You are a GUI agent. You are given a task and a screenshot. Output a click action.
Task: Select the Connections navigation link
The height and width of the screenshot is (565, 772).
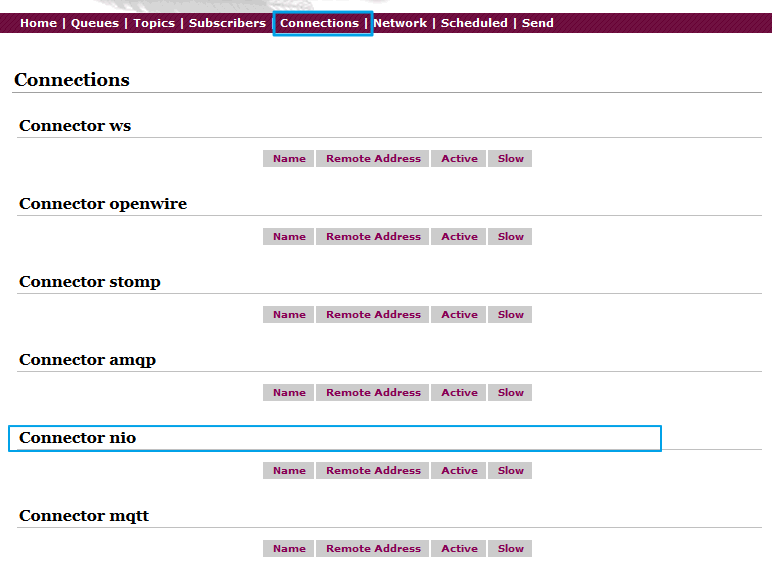(319, 23)
